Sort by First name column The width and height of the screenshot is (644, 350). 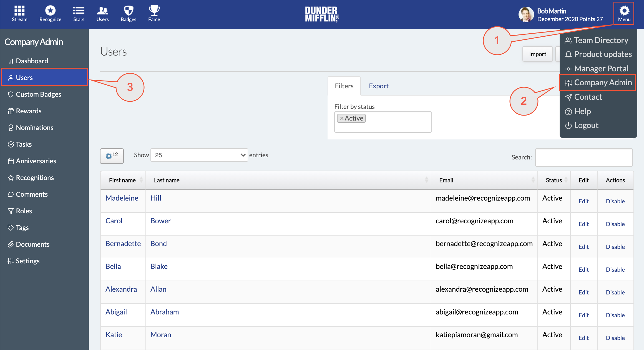click(x=123, y=180)
